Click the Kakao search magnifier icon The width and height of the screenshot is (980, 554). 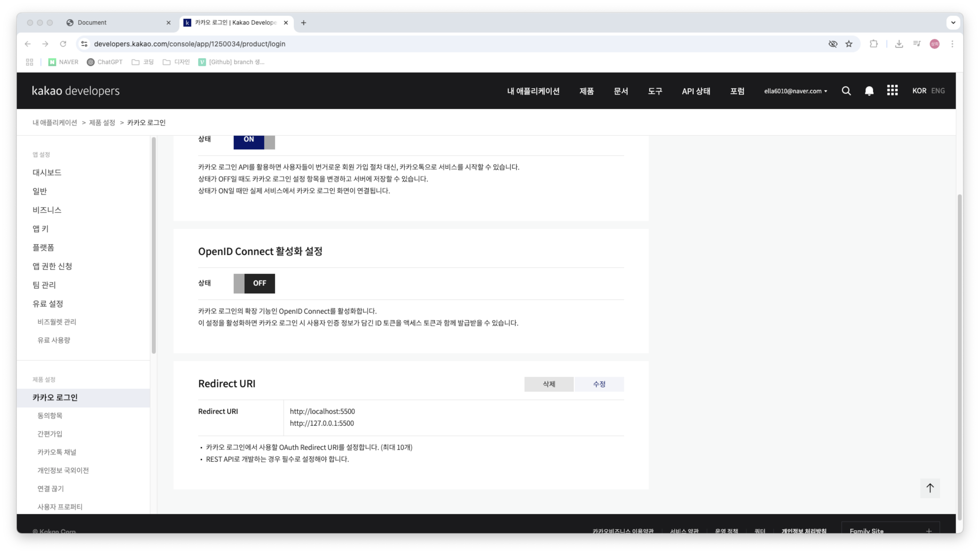coord(846,91)
